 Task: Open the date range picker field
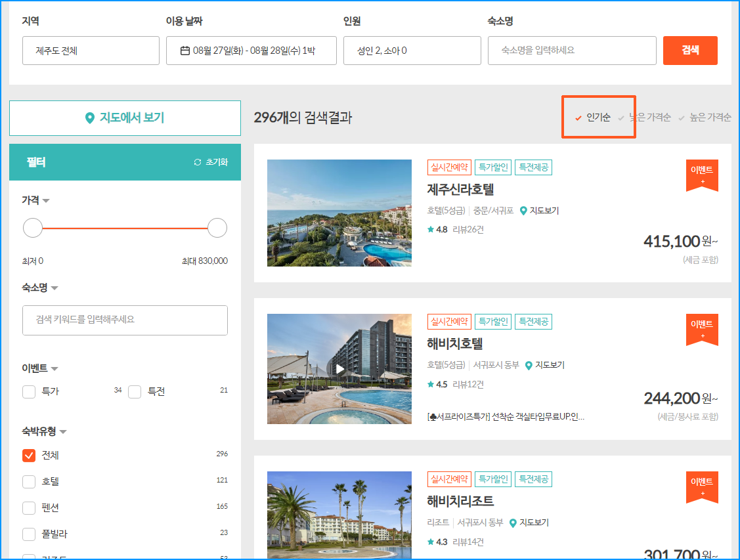pyautogui.click(x=251, y=51)
